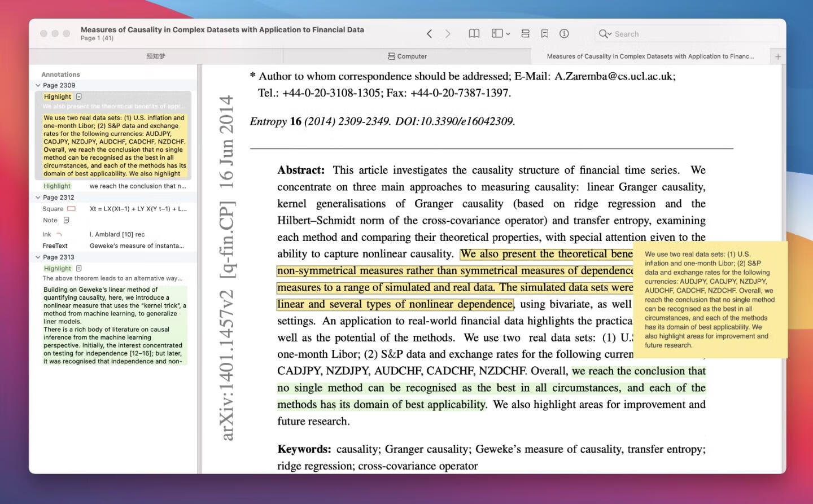Click the red Square annotation icon
The image size is (813, 504).
click(x=71, y=209)
